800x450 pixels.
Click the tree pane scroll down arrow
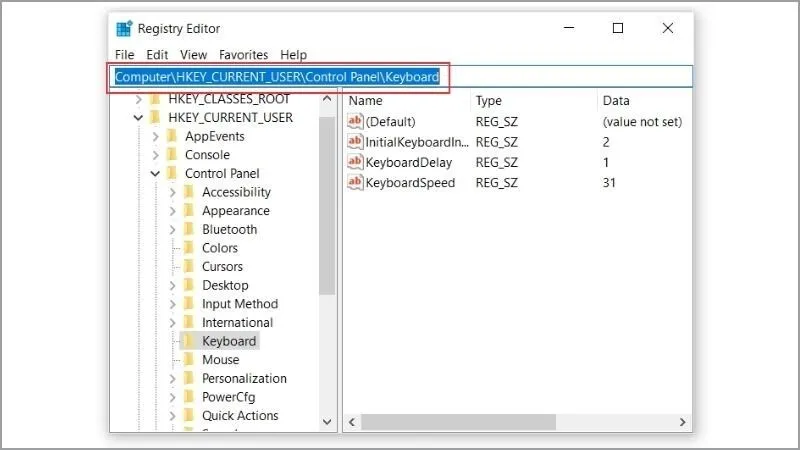click(x=327, y=422)
